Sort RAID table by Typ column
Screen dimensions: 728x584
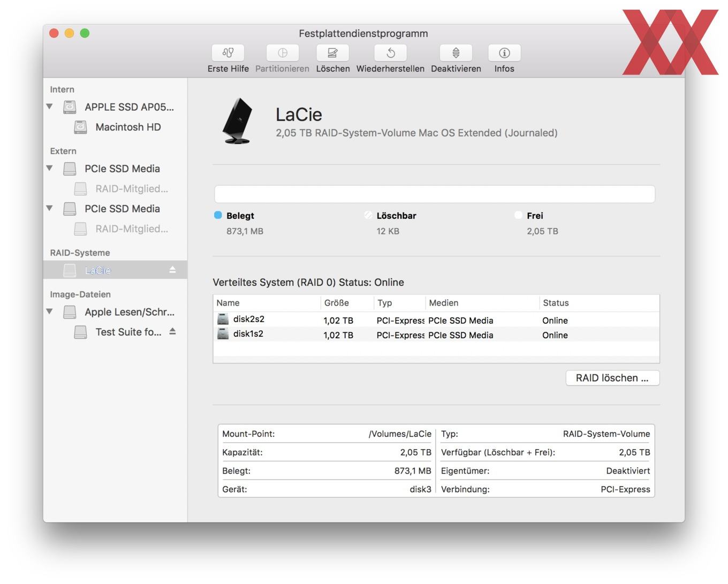point(400,303)
